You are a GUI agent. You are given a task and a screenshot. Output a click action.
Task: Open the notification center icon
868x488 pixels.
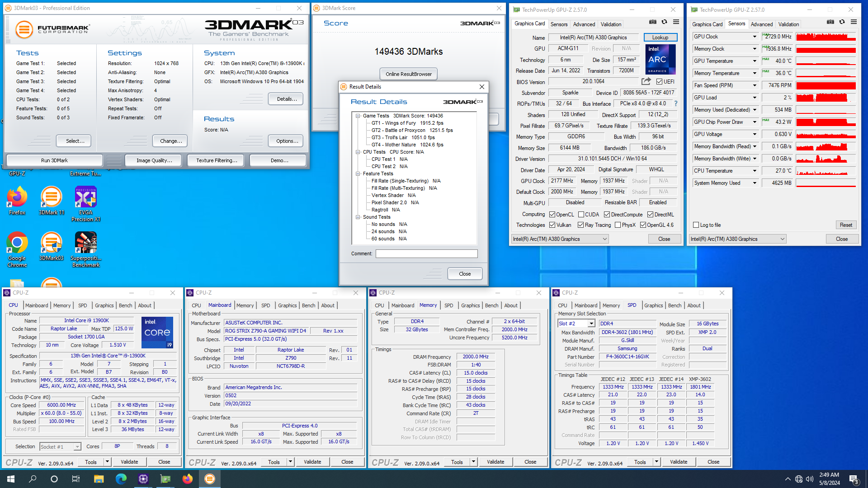[854, 479]
